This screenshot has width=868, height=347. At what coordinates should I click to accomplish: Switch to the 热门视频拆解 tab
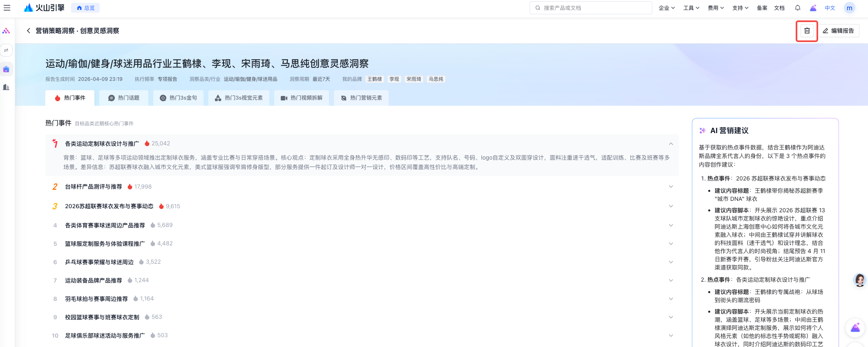coord(302,98)
